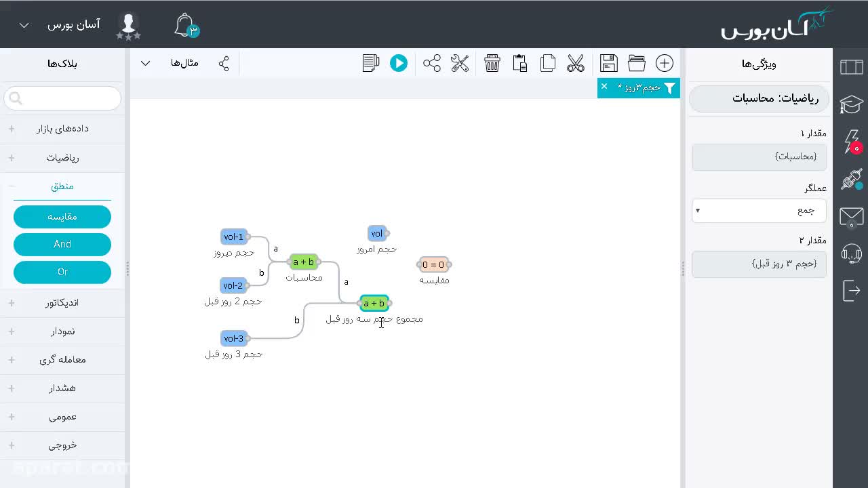This screenshot has width=868, height=488.
Task: Open the report document icon in toolbar
Action: (x=371, y=63)
